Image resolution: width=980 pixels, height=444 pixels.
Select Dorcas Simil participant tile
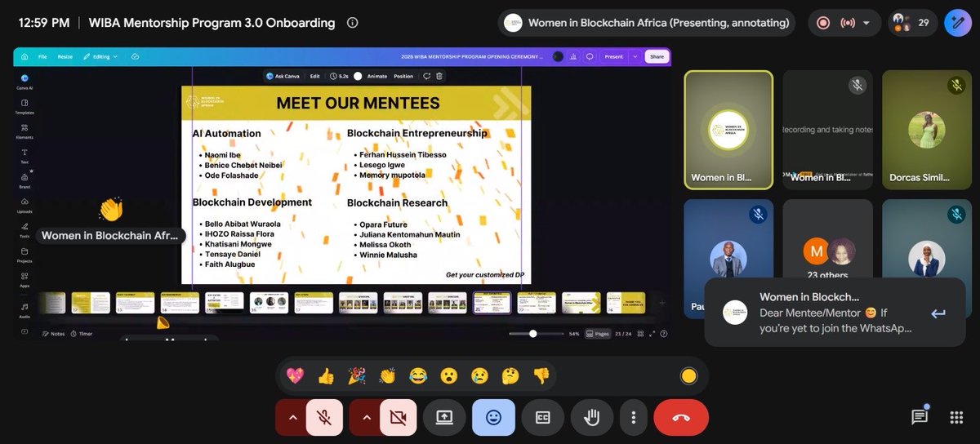[926, 129]
